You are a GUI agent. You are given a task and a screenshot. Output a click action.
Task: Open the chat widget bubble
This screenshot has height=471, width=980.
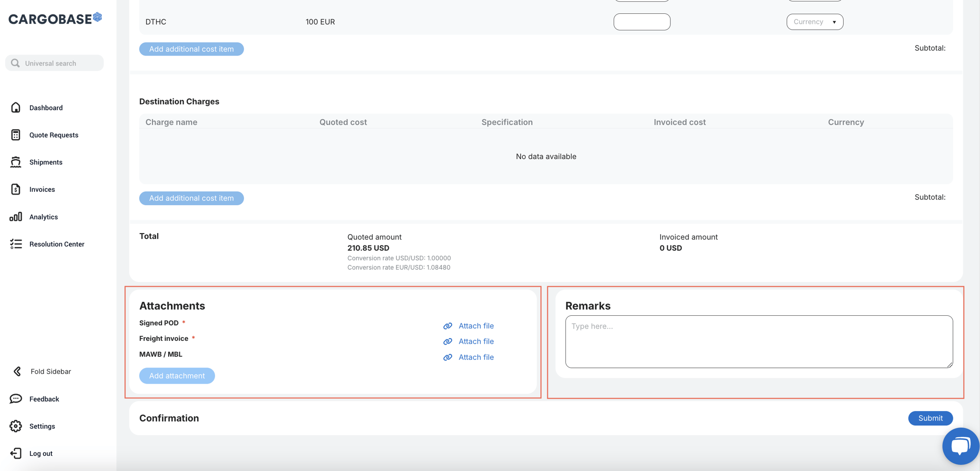[x=961, y=445]
